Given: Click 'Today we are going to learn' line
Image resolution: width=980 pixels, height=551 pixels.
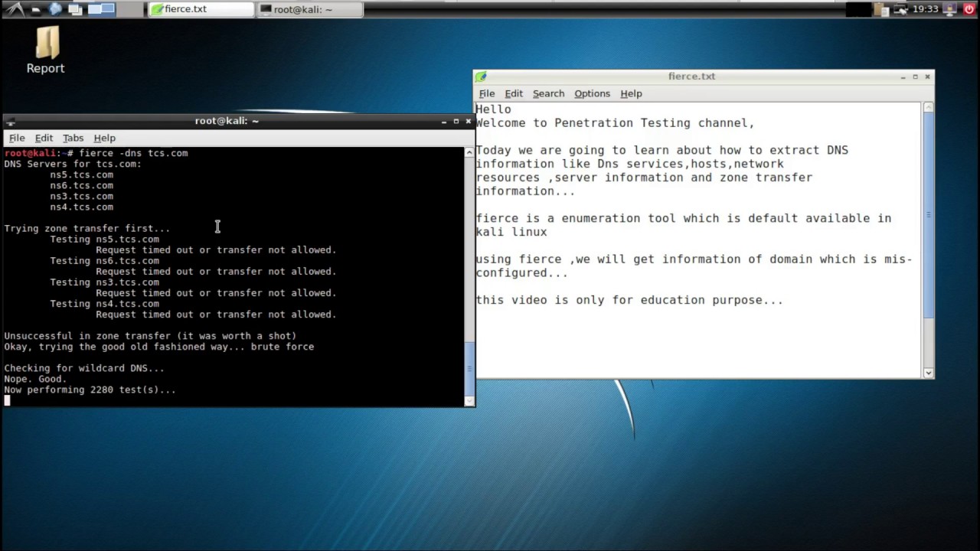Looking at the screenshot, I should tap(661, 150).
